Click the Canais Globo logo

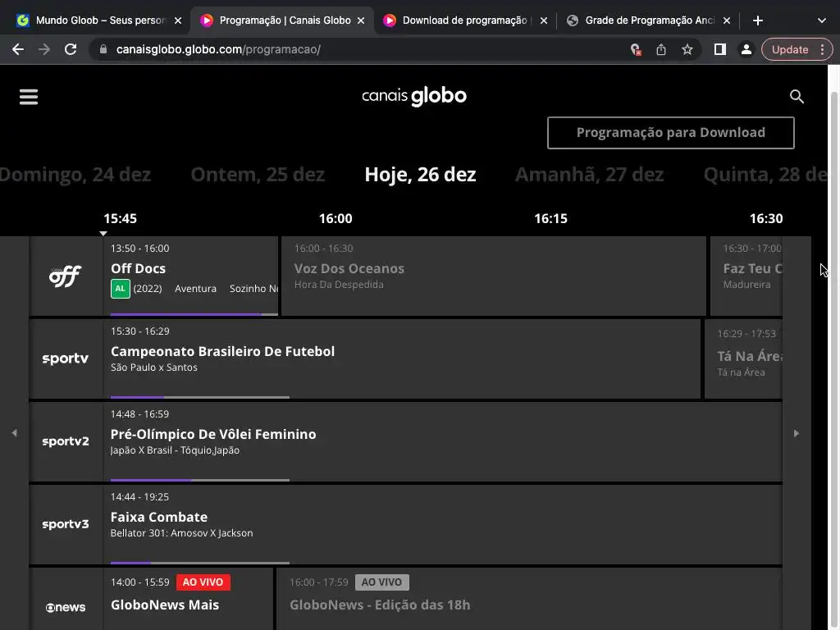coord(414,97)
